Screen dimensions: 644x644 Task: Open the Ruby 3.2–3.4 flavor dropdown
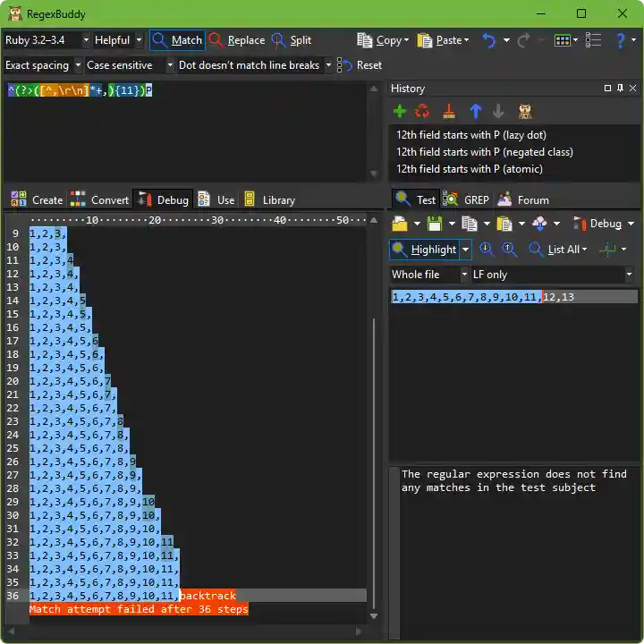(x=47, y=40)
